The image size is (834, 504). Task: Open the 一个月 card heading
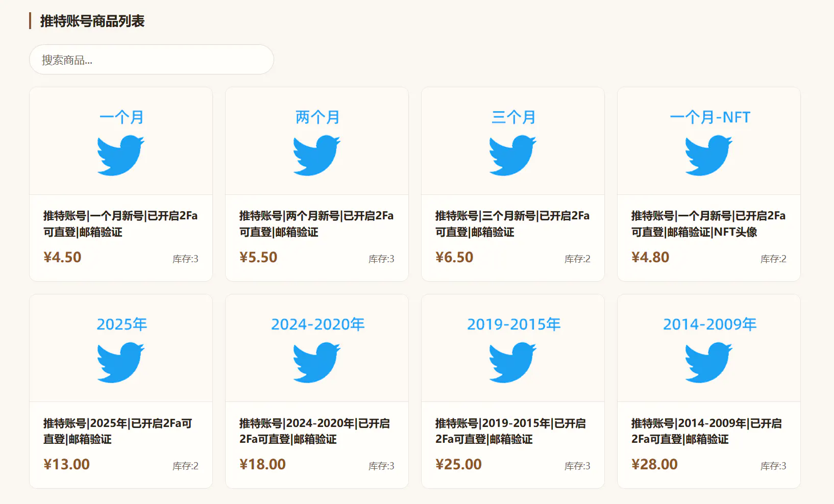pos(121,117)
